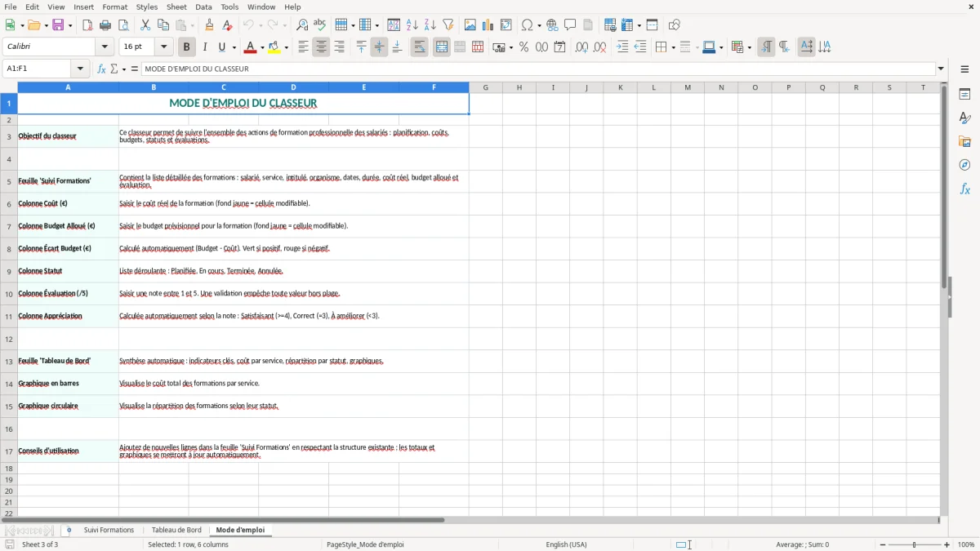Format as percent
980x551 pixels.
point(523,47)
